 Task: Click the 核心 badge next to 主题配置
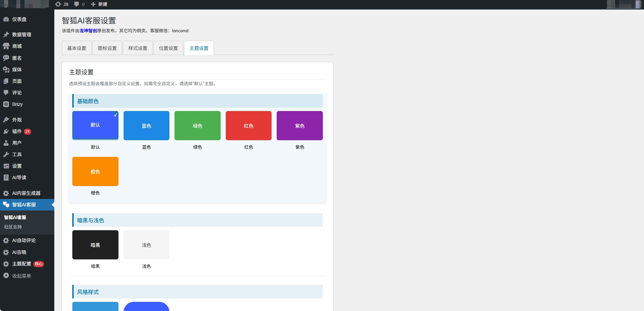39,264
